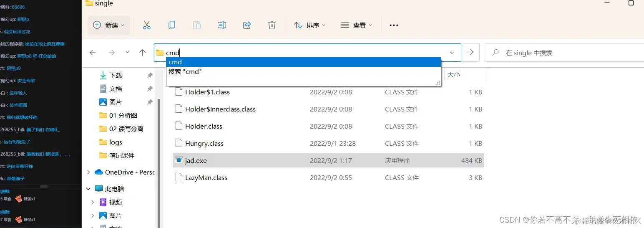The height and width of the screenshot is (228, 644).
Task: Click the chat message 66666
Action: point(18,7)
